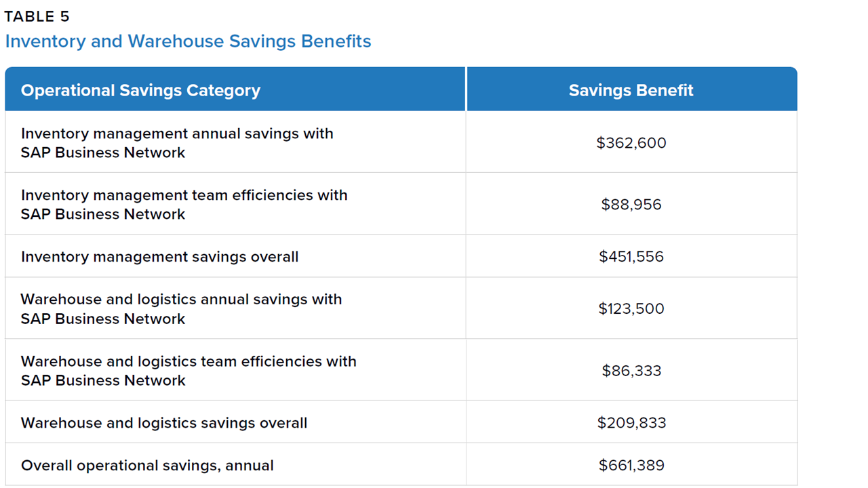Click the 'Inventory management annual savings with' text line
The height and width of the screenshot is (488, 868).
click(177, 134)
